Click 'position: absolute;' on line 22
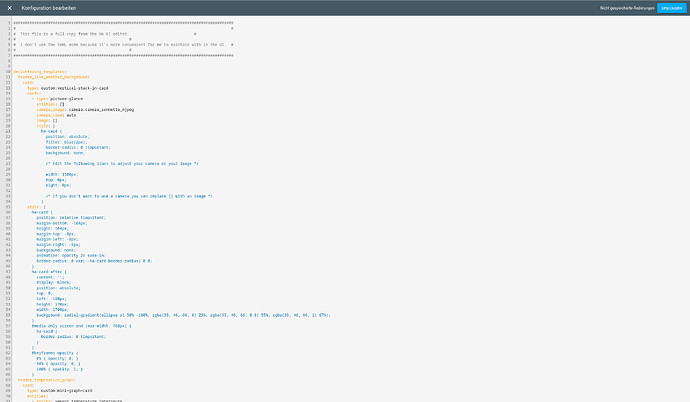690x402 pixels. click(x=67, y=137)
